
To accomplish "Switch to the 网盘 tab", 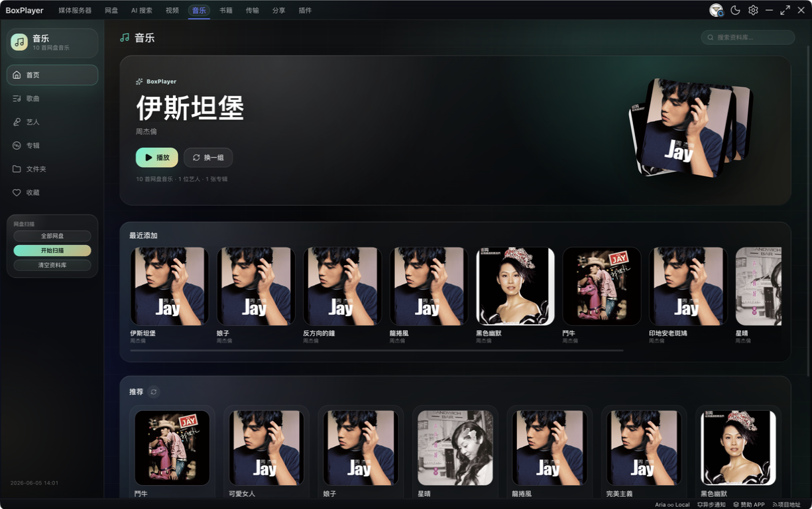I will [x=111, y=11].
